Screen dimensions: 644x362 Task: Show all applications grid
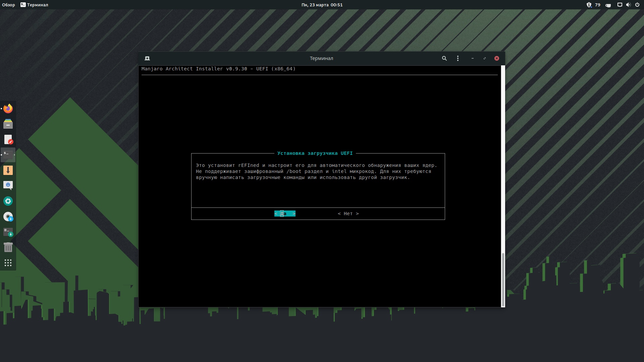point(8,263)
